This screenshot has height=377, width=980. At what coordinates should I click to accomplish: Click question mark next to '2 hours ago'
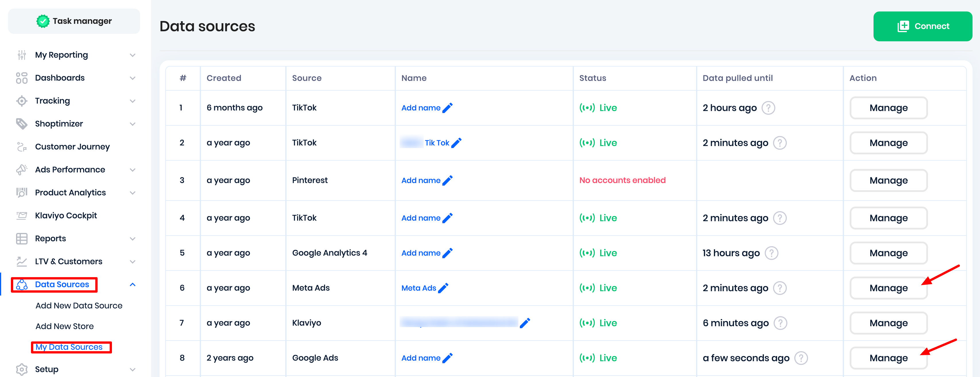click(768, 108)
